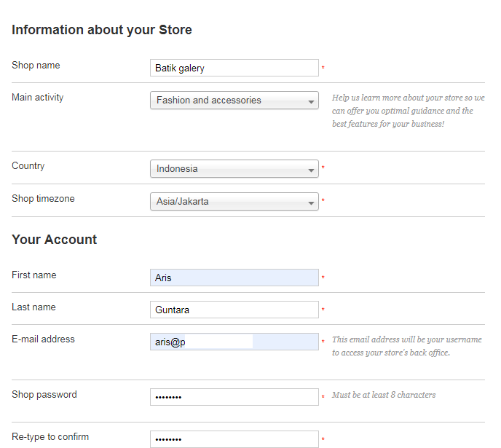This screenshot has height=448, width=501.
Task: Select the Last name field with Guntara
Action: point(234,310)
